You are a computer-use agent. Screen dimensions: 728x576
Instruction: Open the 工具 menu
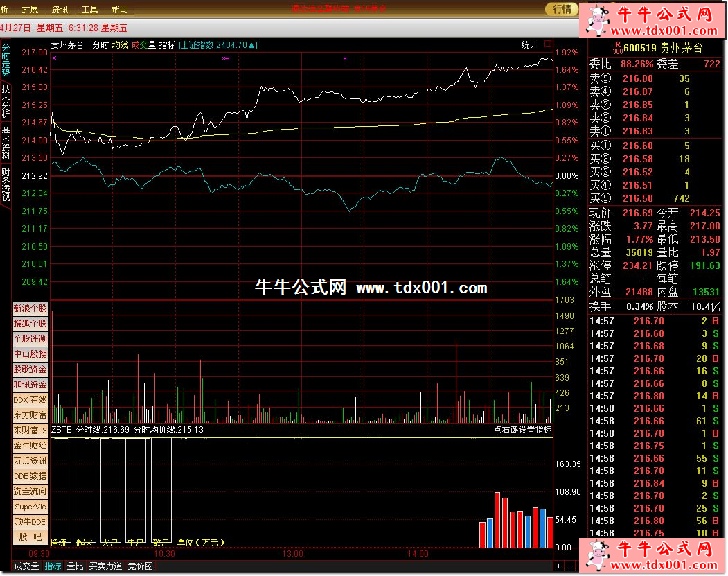point(89,9)
